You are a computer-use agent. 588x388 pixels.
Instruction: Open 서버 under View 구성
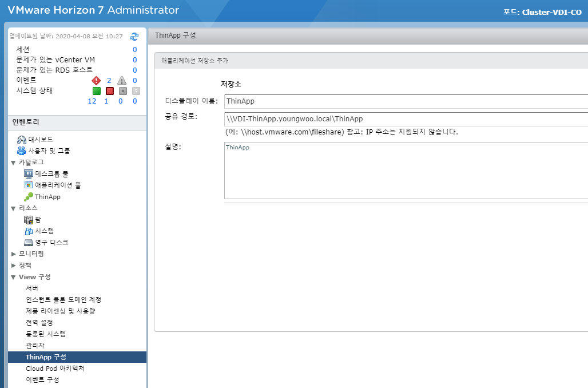pos(32,288)
